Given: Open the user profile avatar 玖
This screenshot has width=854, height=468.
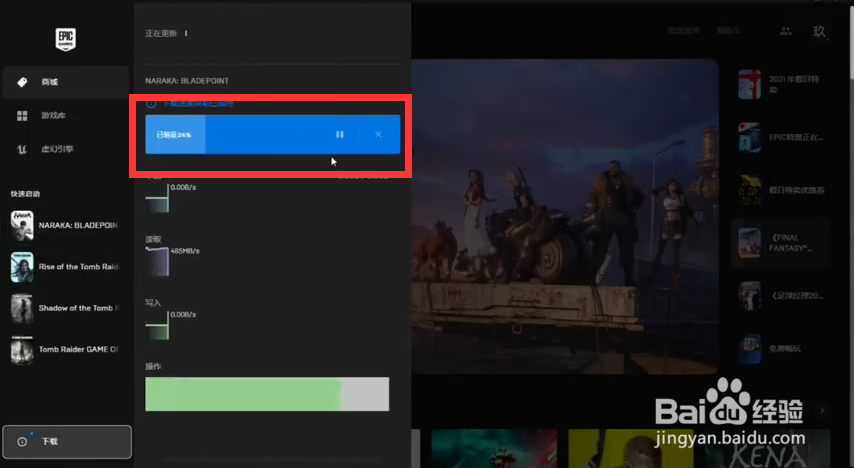Looking at the screenshot, I should click(x=819, y=32).
